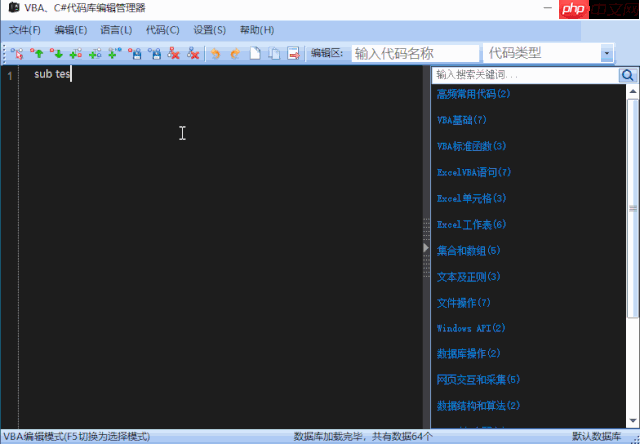This screenshot has width=640, height=444.
Task: Open the 文本及正则(3) category
Action: pos(469,277)
